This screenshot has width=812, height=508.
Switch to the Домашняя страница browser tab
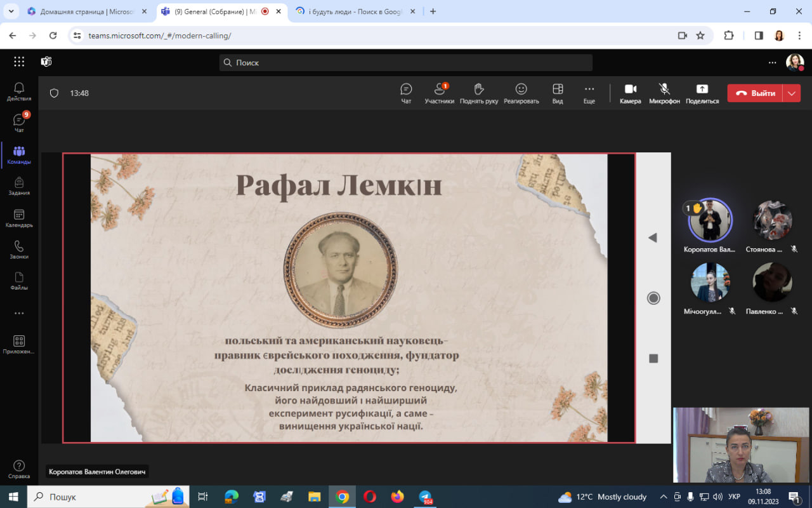(86, 11)
